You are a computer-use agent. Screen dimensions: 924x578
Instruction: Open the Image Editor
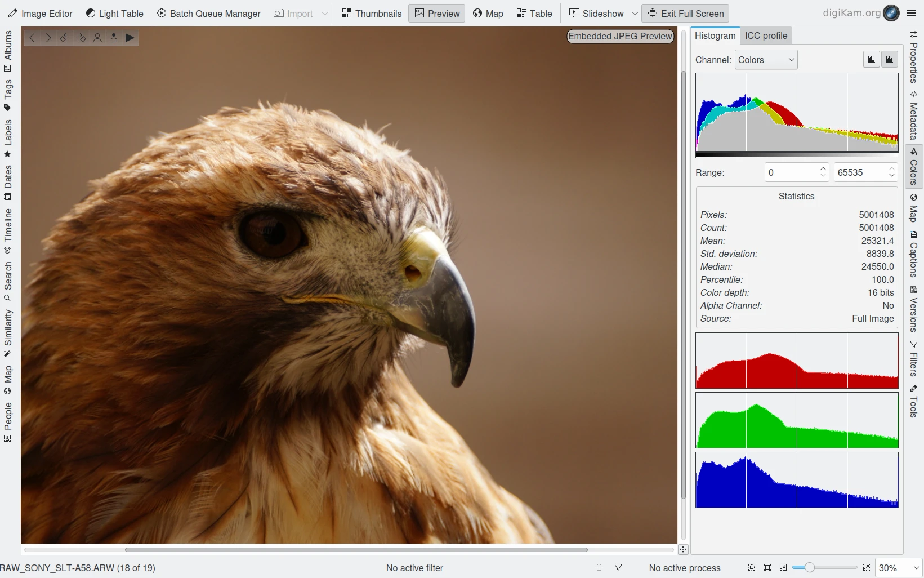[40, 14]
